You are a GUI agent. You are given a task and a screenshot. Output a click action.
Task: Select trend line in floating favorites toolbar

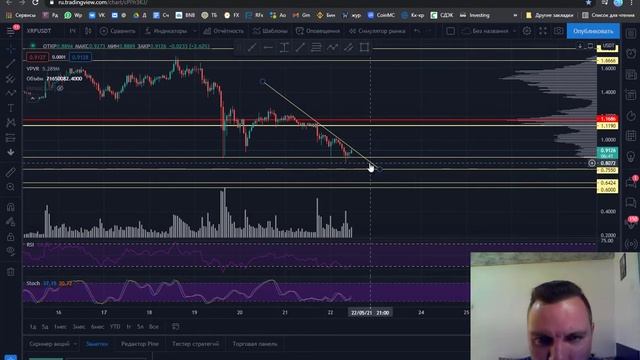(252, 48)
